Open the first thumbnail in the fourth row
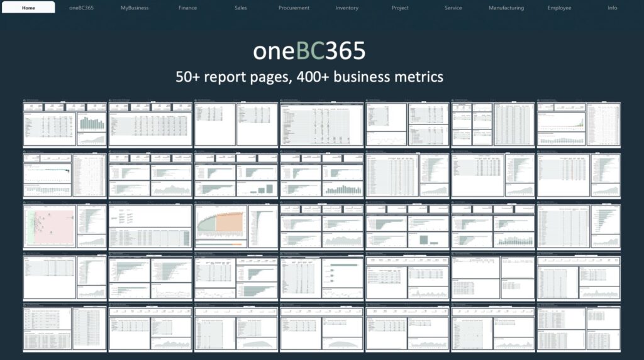The image size is (644, 360). tap(65, 276)
